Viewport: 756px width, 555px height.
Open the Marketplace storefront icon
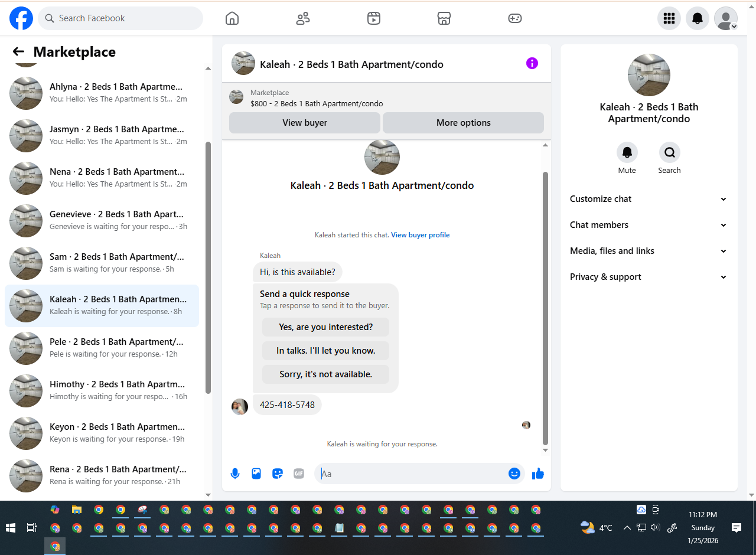[444, 18]
